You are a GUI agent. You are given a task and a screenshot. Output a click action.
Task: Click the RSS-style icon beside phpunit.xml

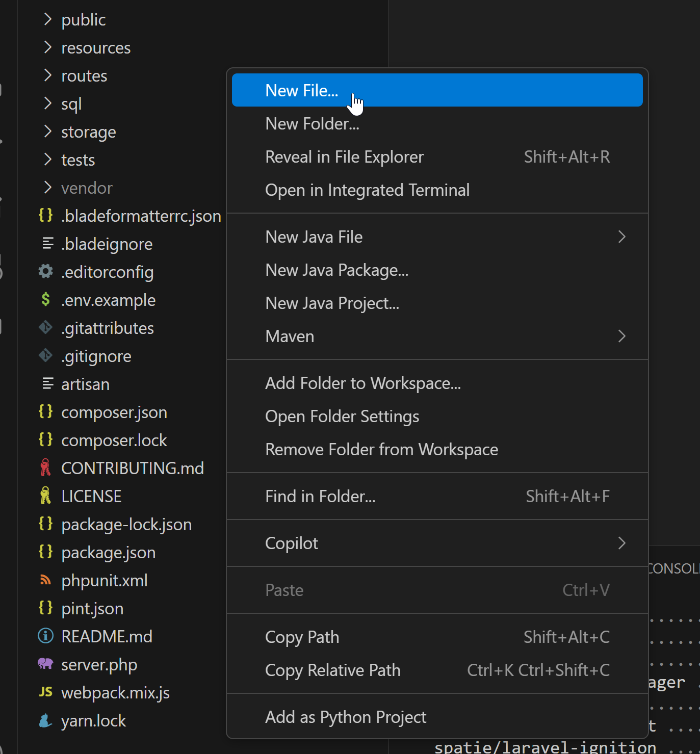click(x=46, y=580)
